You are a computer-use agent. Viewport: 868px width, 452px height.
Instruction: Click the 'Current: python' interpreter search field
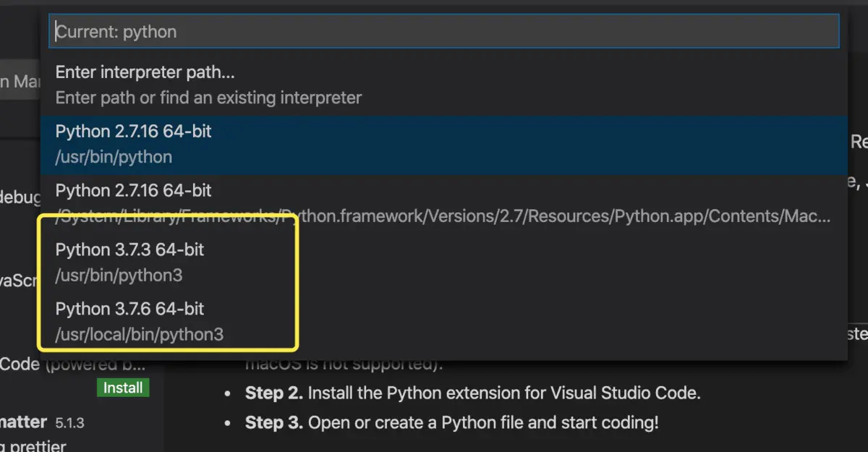coord(443,32)
